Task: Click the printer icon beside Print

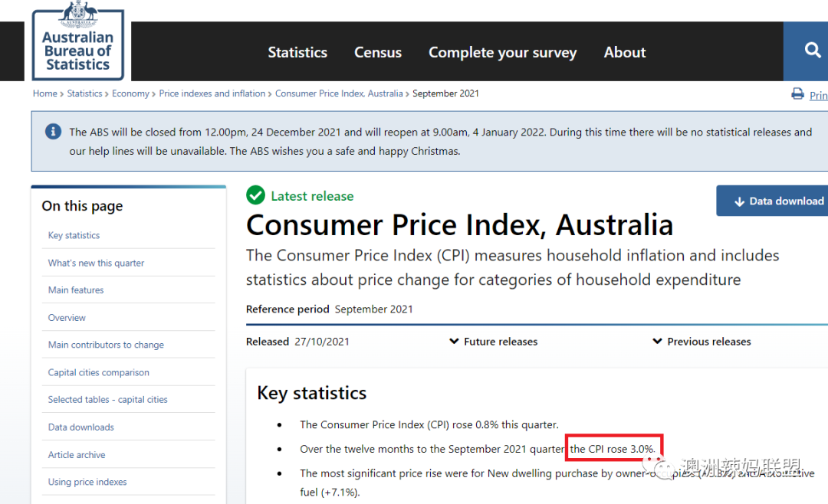Action: click(797, 94)
